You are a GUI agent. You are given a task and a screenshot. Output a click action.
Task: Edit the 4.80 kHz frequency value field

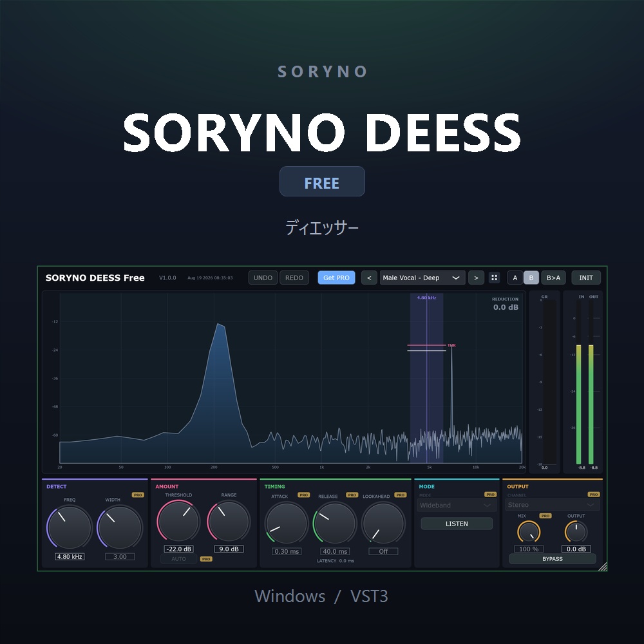point(70,556)
